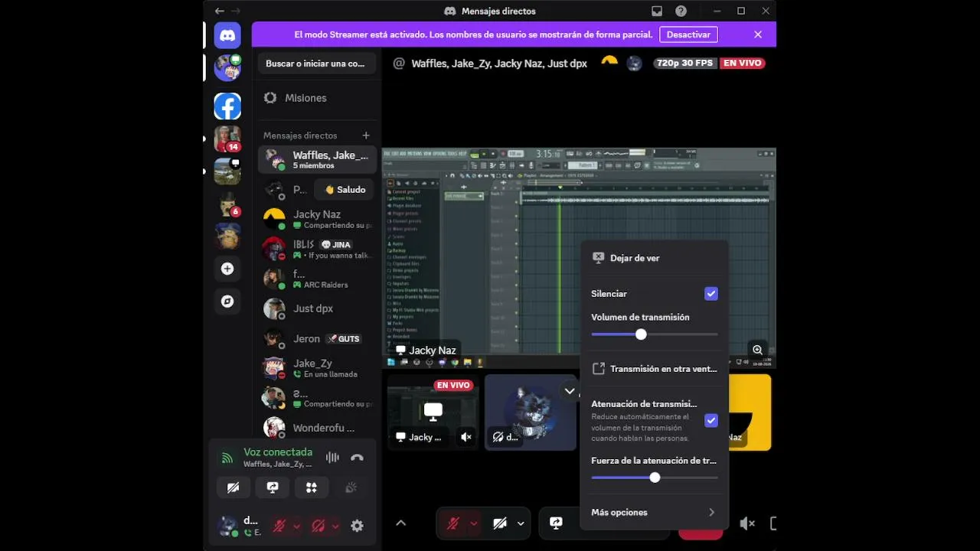The width and height of the screenshot is (980, 551).
Task: Click the search or start conversation field
Action: (x=317, y=64)
